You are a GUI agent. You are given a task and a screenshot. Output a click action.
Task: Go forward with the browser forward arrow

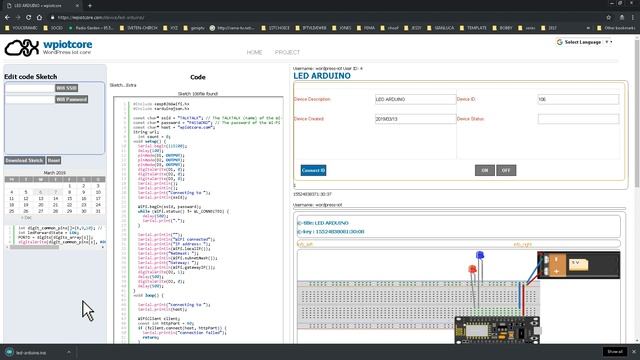point(18,18)
